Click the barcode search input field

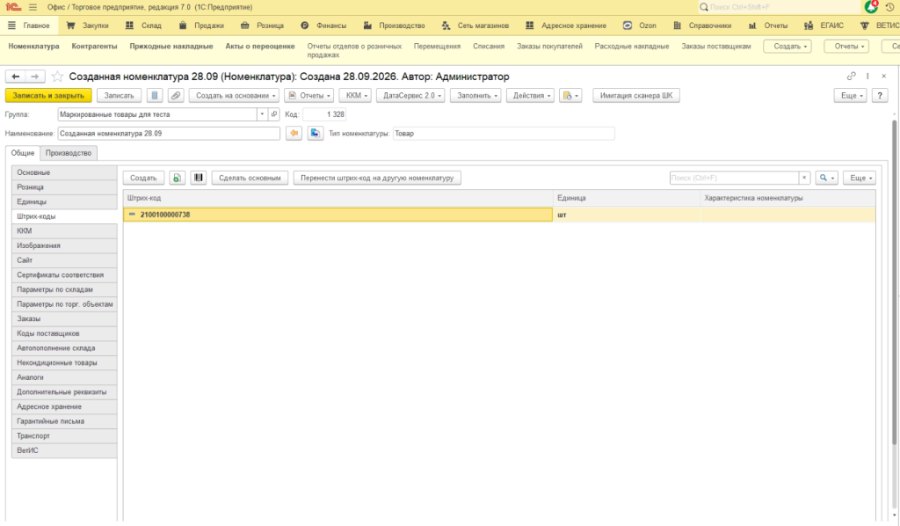coord(734,178)
